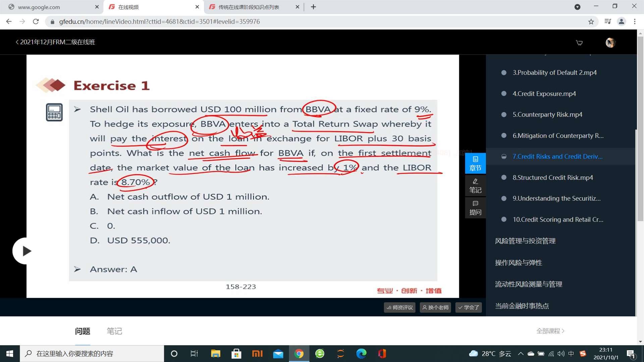The image size is (644, 362).
Task: Bookmark this page with star icon
Action: pos(591,22)
